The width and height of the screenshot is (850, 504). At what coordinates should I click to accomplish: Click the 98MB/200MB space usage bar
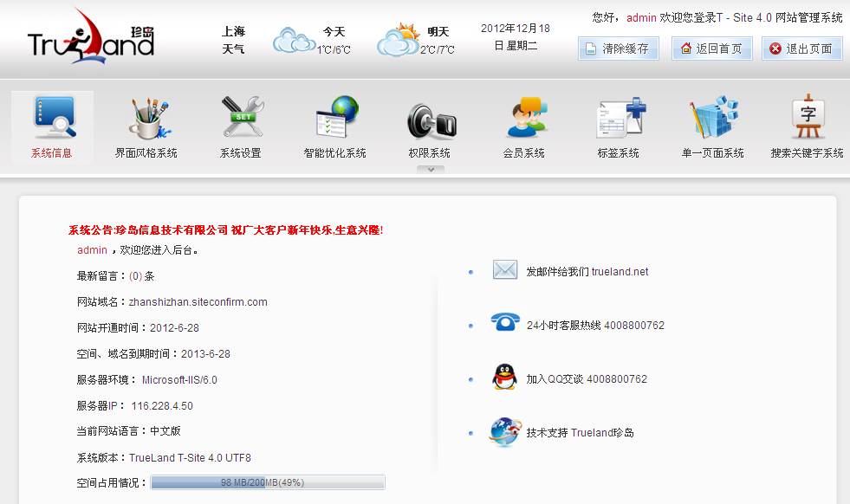click(x=268, y=483)
